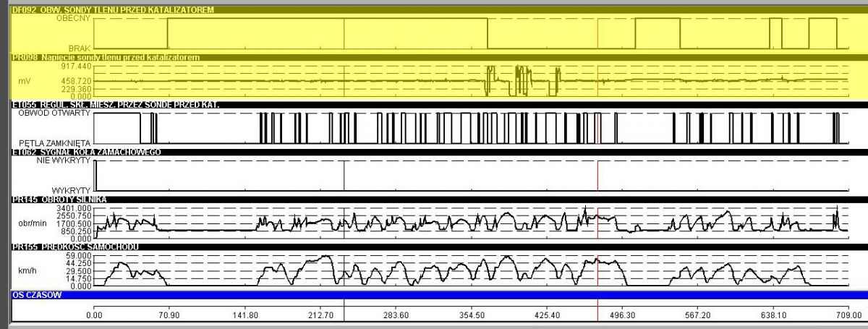Click the 0.00 time axis tick
868x329 pixels.
(94, 315)
